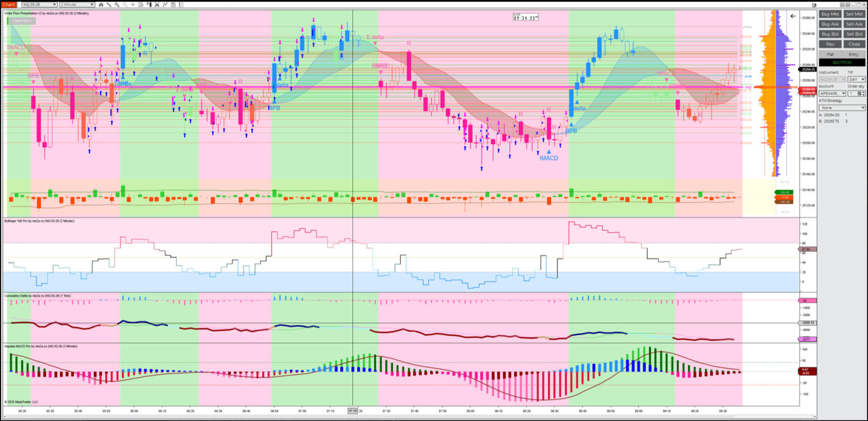Click the zoom in magnifier icon
Image resolution: width=868 pixels, height=421 pixels.
coord(117,4)
